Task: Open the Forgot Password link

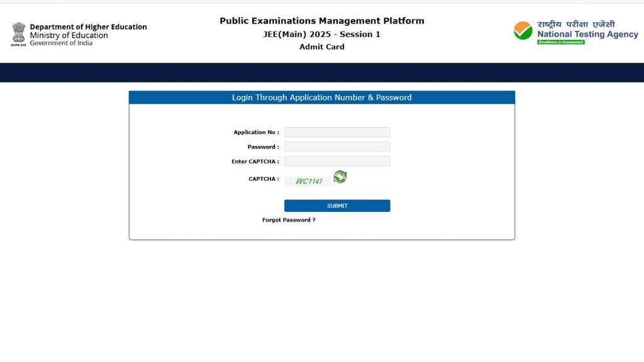Action: pos(289,220)
